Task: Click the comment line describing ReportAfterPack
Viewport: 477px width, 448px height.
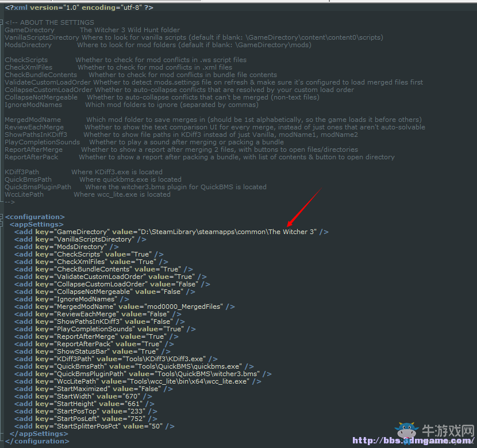Action: click(199, 157)
